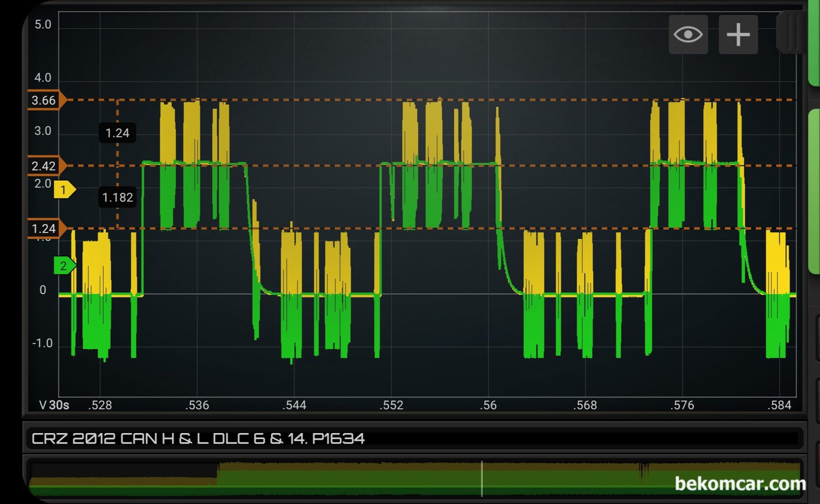The width and height of the screenshot is (820, 504).
Task: Select the green channel 2 marker
Action: point(64,266)
